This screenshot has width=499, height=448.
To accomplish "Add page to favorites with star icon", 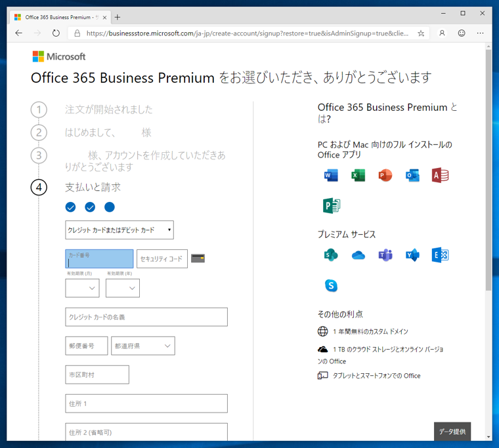I will tap(421, 33).
